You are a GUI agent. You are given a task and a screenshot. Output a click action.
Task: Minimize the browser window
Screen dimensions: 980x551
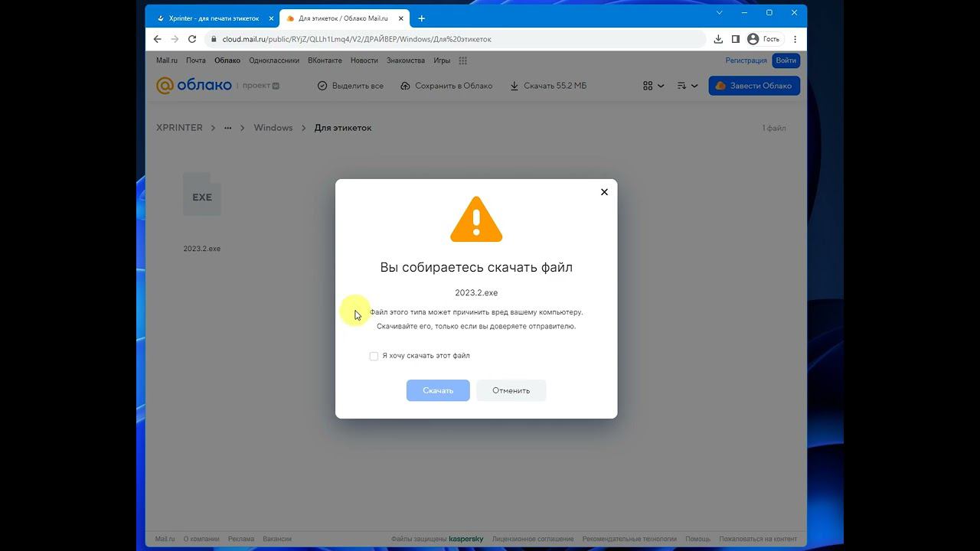pyautogui.click(x=744, y=13)
